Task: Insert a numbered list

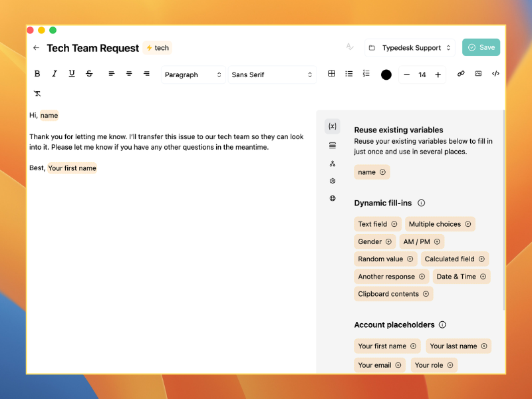Action: [x=366, y=74]
